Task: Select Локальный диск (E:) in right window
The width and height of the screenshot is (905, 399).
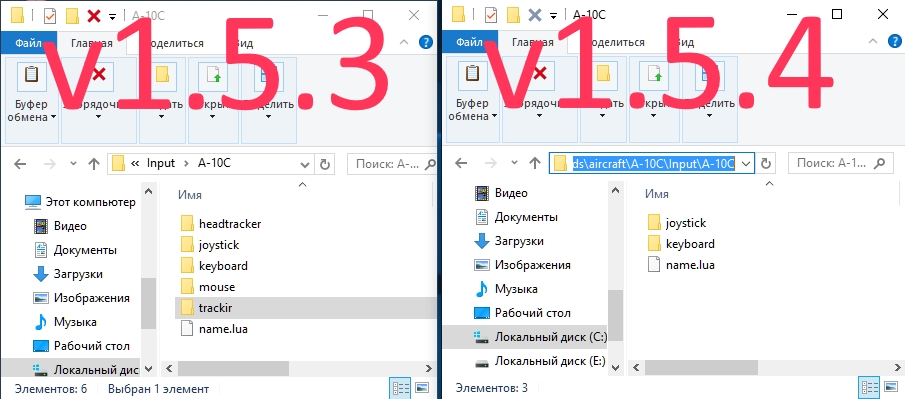Action: (539, 361)
